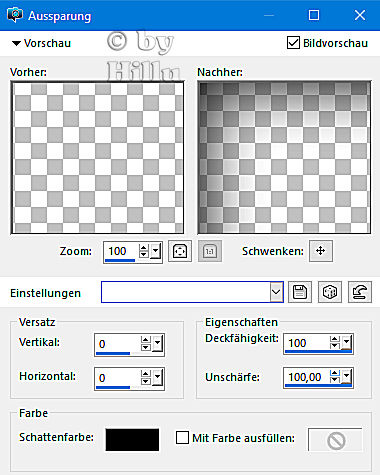Collapse the Vorschau preview section

click(16, 43)
